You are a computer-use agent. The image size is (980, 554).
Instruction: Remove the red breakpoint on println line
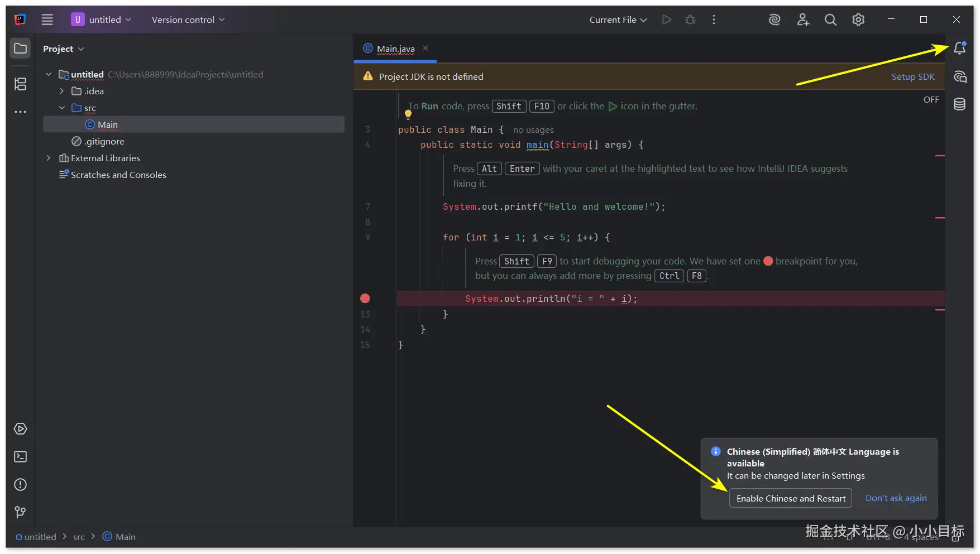click(365, 298)
